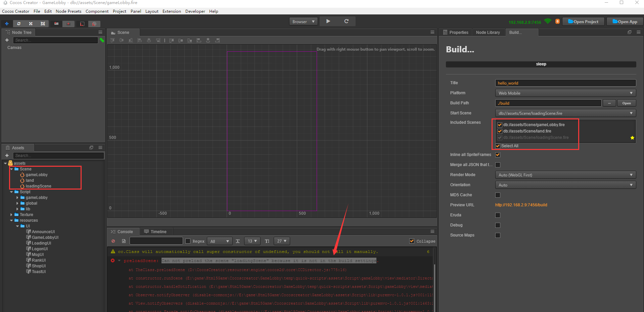This screenshot has width=644, height=312.
Task: Click the Open Project button
Action: click(x=583, y=21)
